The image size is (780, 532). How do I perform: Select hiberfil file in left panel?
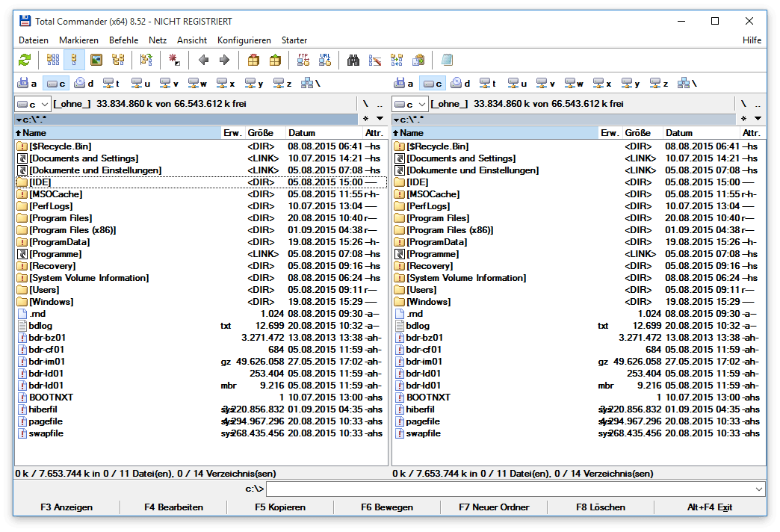[x=201, y=409]
